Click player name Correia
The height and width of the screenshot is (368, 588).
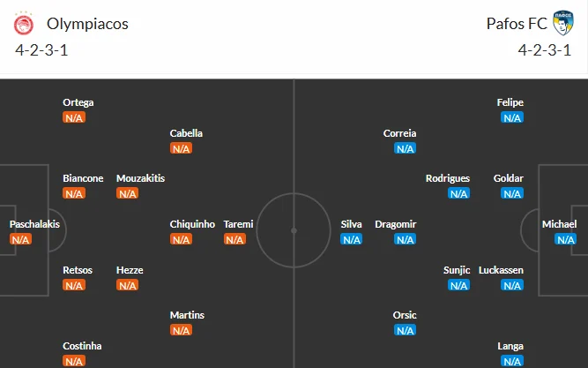pyautogui.click(x=399, y=133)
